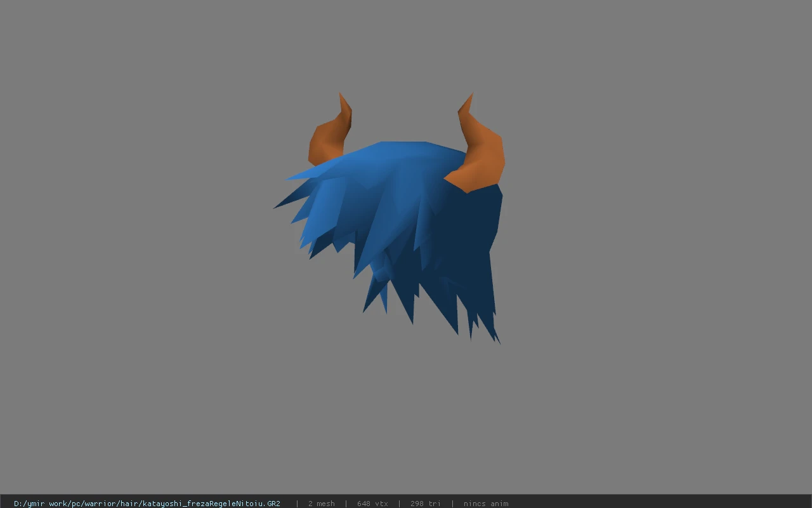This screenshot has width=812, height=508.
Task: Click the left orange horn on model
Action: [x=330, y=130]
